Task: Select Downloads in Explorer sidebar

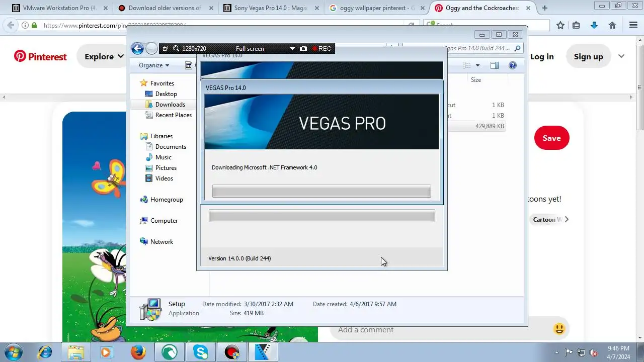Action: click(x=170, y=105)
